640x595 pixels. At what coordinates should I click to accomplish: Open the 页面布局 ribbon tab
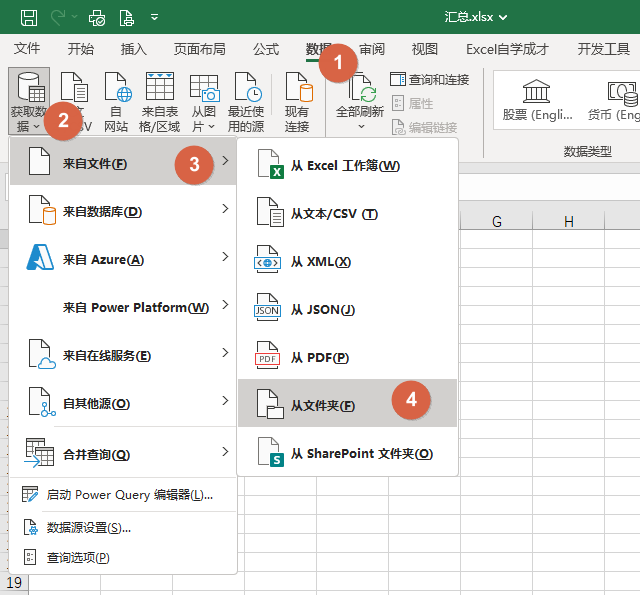tap(199, 49)
